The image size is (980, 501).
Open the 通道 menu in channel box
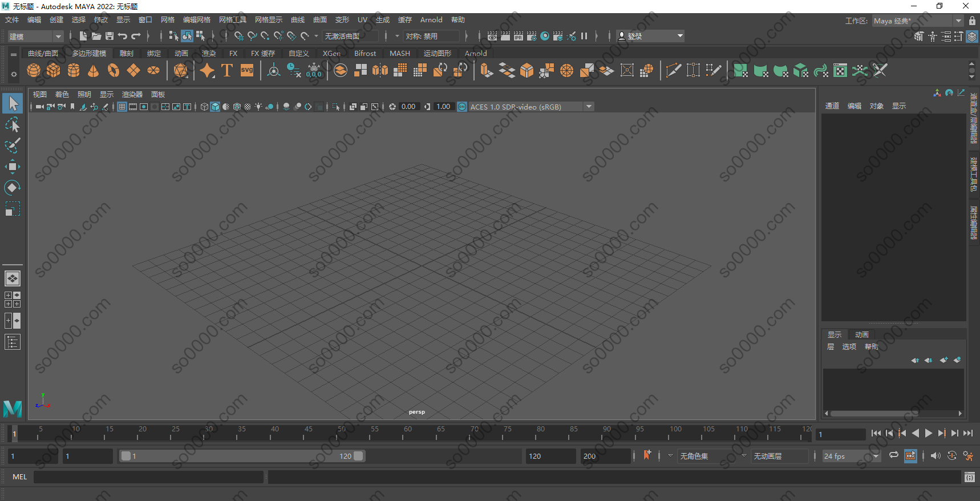tap(832, 106)
